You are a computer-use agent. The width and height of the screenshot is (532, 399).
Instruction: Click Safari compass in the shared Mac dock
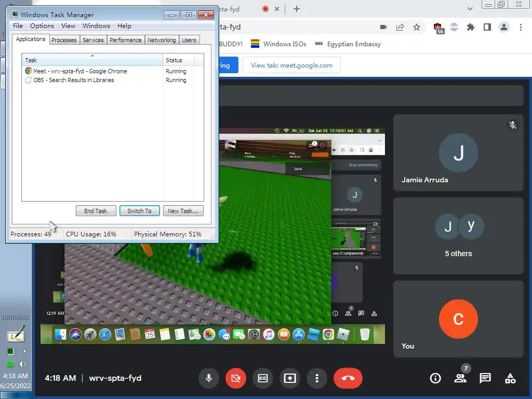[x=105, y=334]
